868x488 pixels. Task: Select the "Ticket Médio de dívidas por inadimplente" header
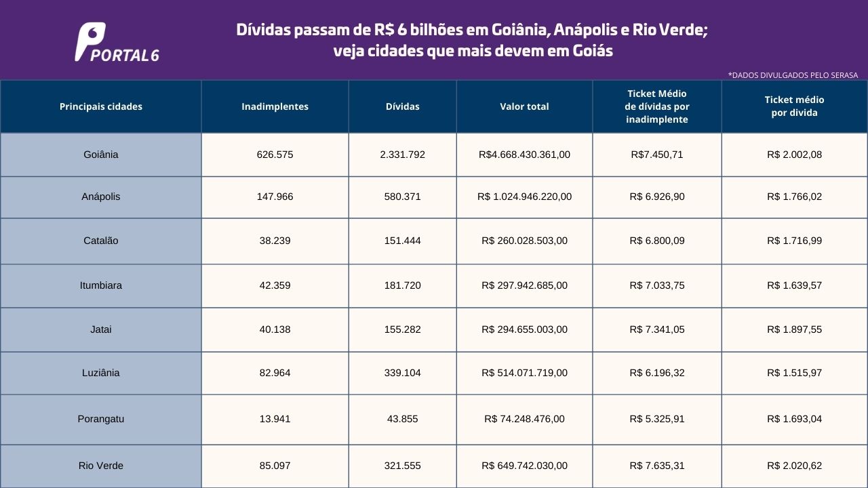pos(656,106)
